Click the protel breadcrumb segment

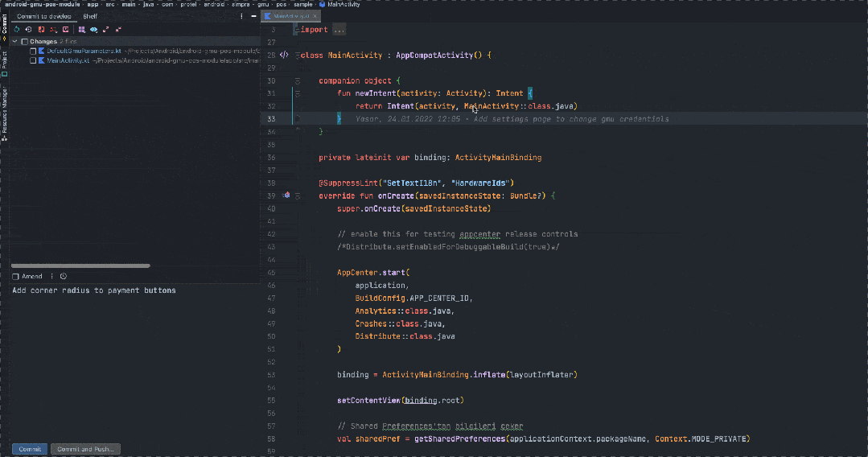point(188,5)
